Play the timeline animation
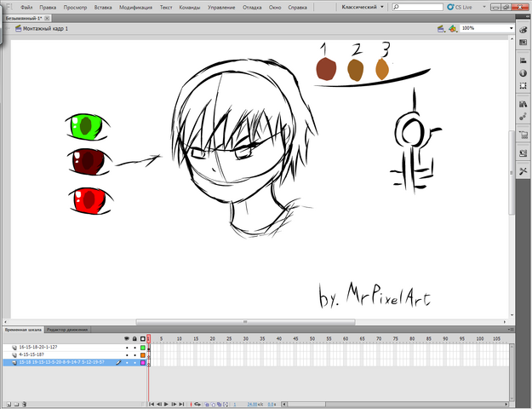The image size is (532, 409). 166,404
